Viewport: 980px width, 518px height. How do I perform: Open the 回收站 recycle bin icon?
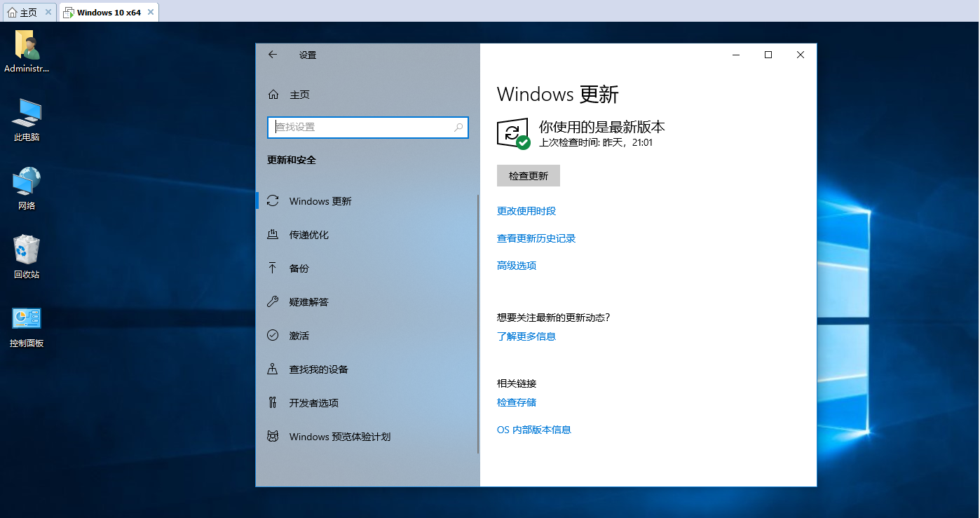point(27,250)
